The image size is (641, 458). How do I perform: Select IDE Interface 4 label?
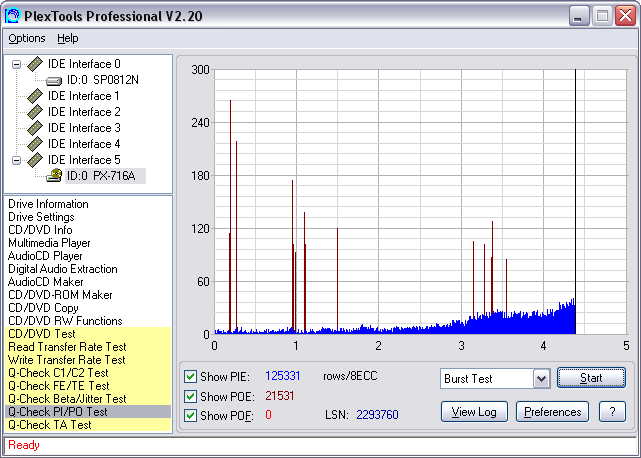coord(84,144)
